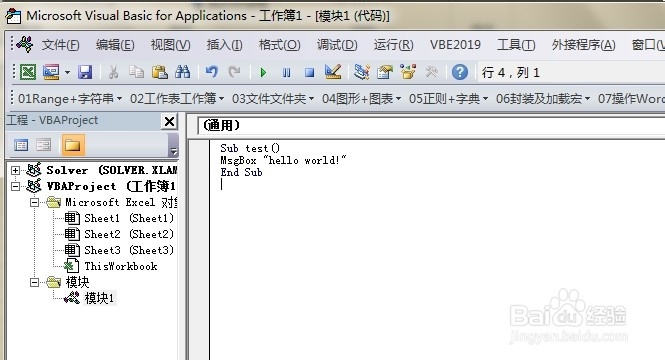Click the View Object icon in project panel
Image resolution: width=665 pixels, height=360 pixels.
click(x=44, y=145)
